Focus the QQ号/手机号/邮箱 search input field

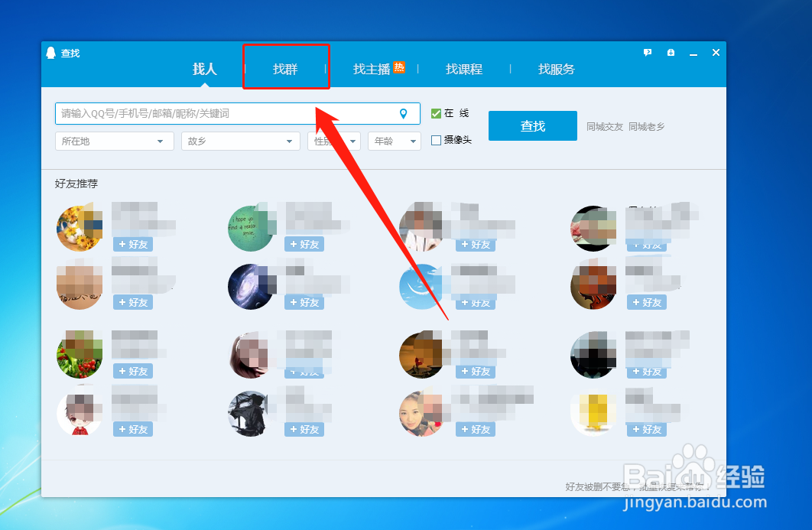(x=237, y=113)
